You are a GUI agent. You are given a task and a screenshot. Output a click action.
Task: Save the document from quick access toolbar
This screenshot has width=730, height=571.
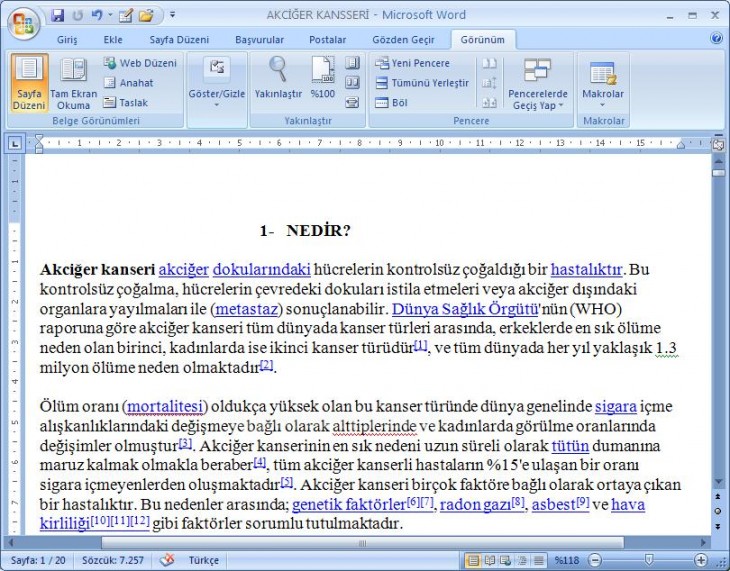pos(58,15)
